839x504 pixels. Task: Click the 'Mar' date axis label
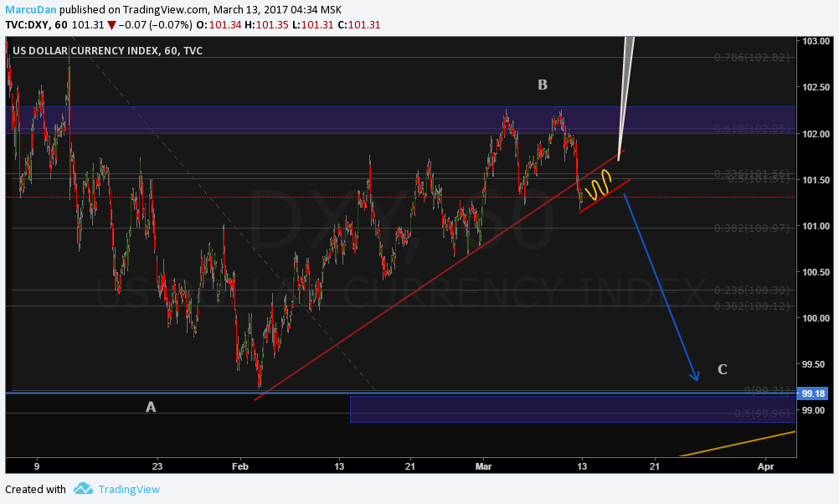tap(484, 466)
